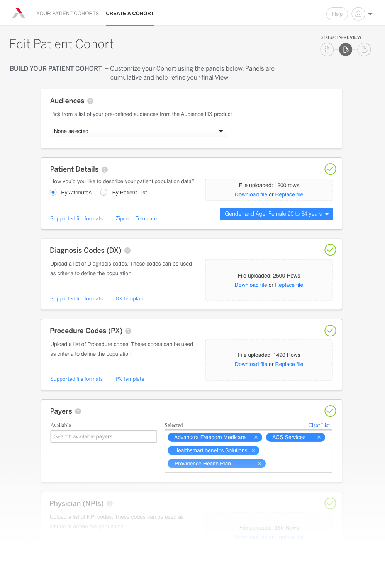Clear List of selected payers

pos(319,425)
